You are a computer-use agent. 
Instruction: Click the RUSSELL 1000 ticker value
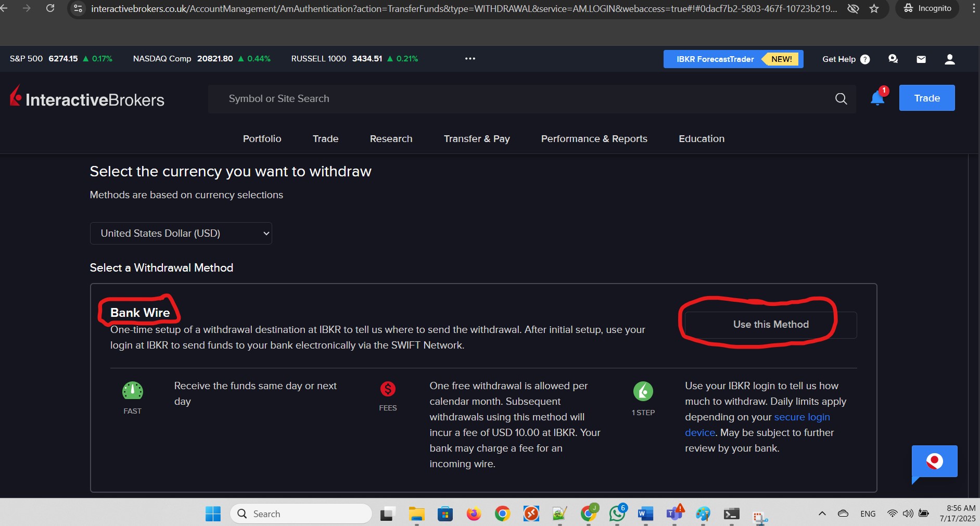pyautogui.click(x=367, y=59)
